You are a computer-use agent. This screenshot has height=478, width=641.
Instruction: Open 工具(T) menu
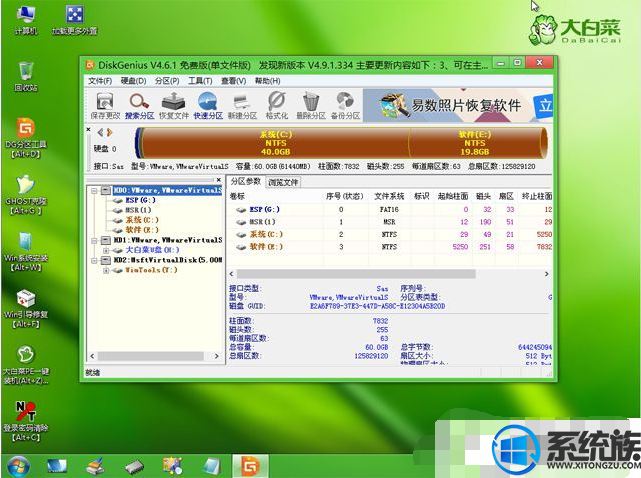tap(200, 81)
